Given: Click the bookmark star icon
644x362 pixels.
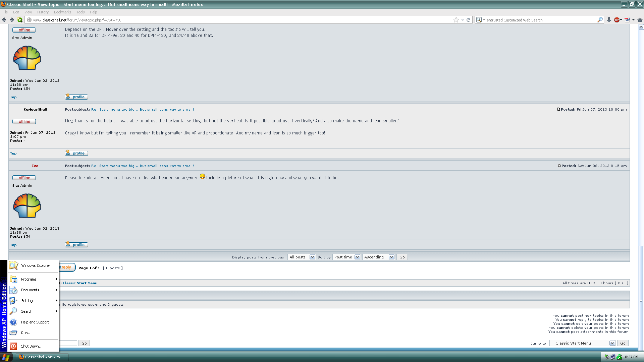Looking at the screenshot, I should tap(456, 20).
